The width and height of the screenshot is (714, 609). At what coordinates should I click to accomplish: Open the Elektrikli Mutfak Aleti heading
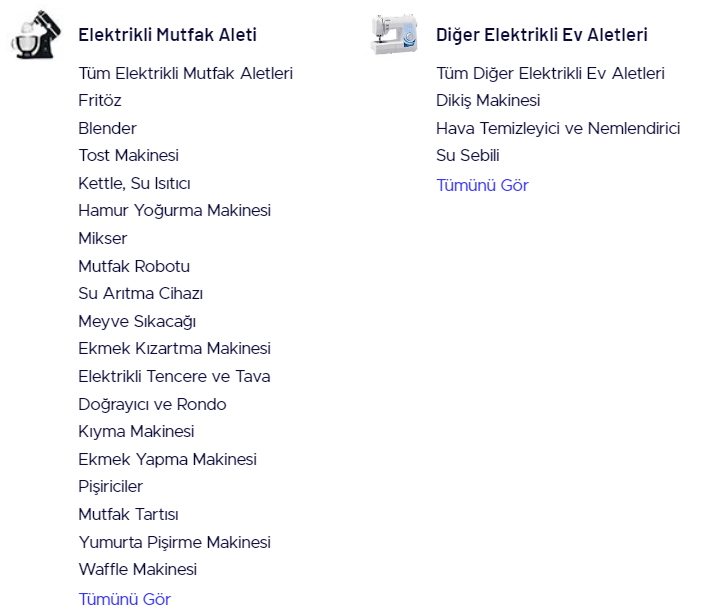coord(167,35)
